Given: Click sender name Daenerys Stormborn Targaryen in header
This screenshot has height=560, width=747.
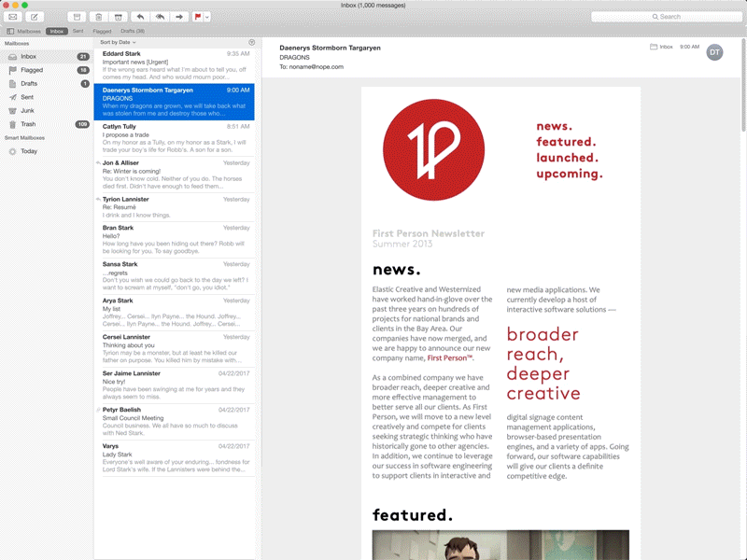Looking at the screenshot, I should click(330, 49).
